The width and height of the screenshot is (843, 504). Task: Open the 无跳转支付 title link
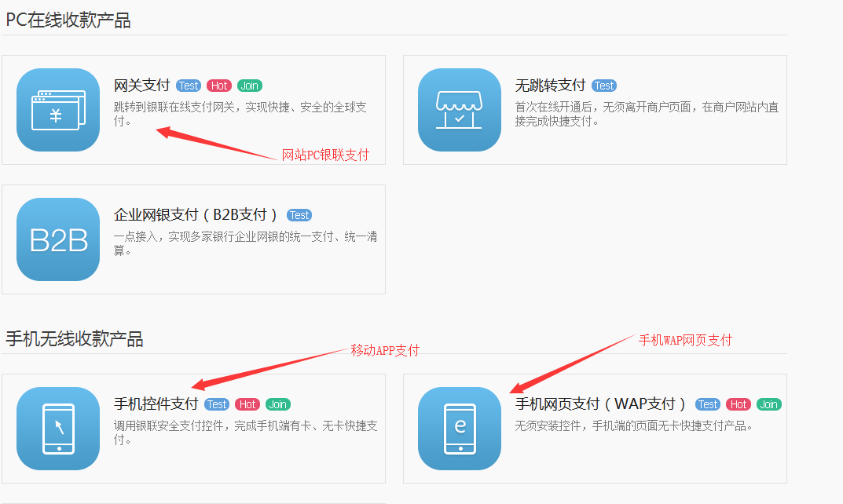[x=550, y=86]
